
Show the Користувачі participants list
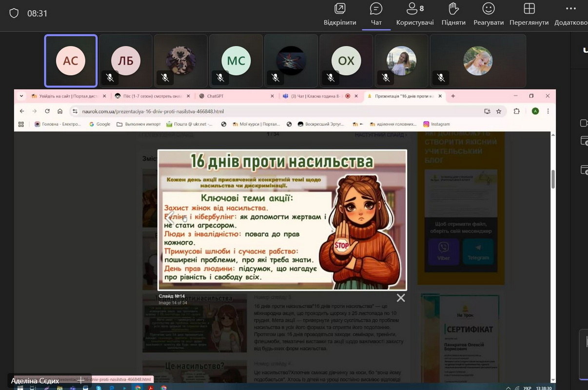(415, 14)
